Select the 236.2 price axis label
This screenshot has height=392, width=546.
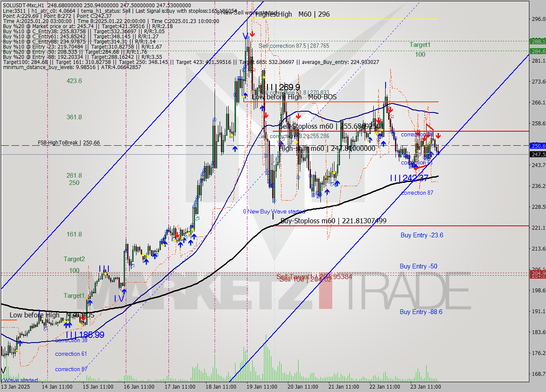(x=538, y=186)
